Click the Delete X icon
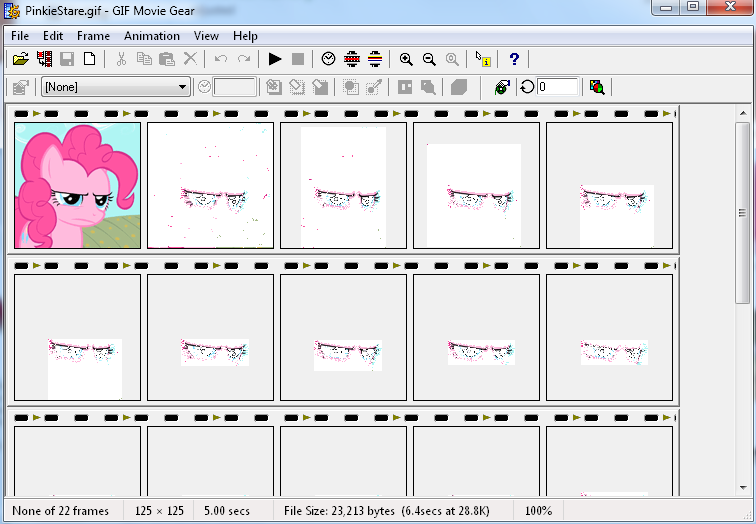 [190, 59]
